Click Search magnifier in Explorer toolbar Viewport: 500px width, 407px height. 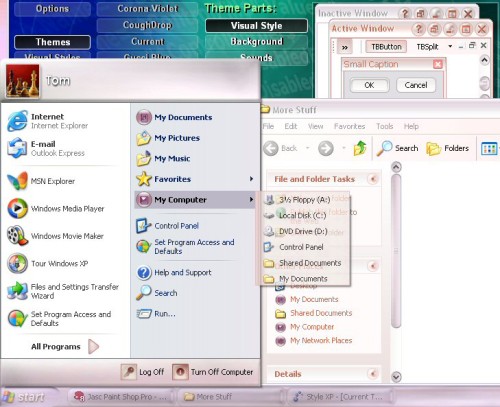point(397,148)
